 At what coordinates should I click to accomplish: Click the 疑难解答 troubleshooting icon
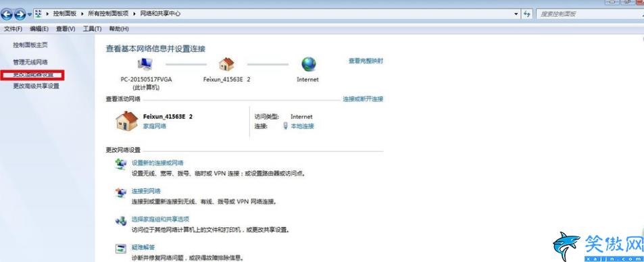click(x=121, y=249)
